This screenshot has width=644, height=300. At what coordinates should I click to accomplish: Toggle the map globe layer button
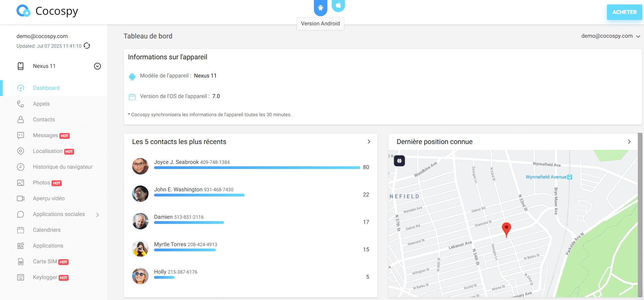[399, 161]
